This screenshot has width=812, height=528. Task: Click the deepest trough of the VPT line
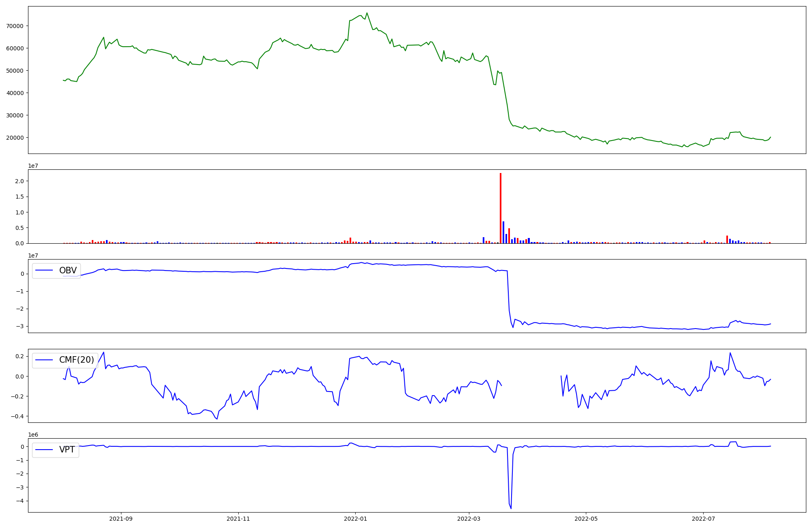pyautogui.click(x=511, y=508)
